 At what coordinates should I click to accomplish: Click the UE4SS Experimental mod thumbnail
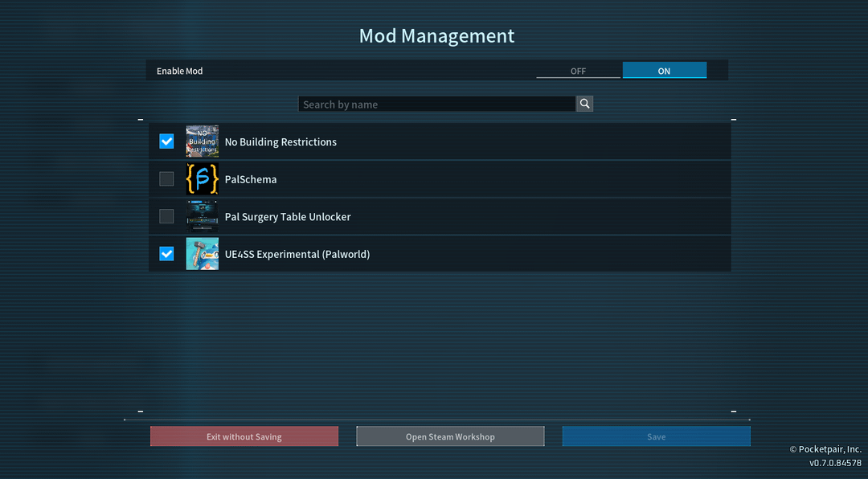point(202,254)
